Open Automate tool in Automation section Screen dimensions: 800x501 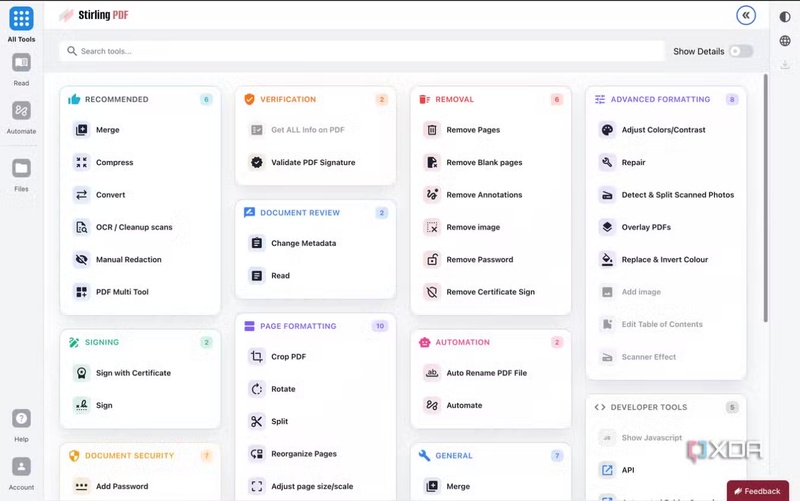coord(491,405)
